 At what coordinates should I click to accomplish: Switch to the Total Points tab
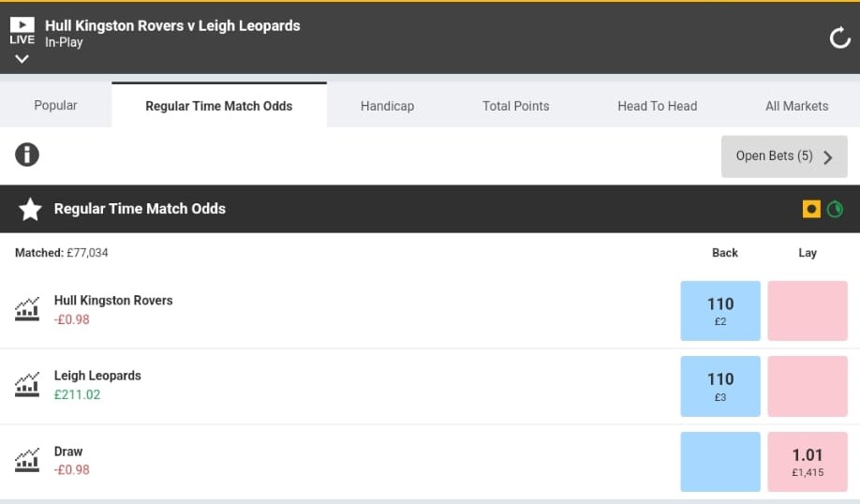[515, 106]
